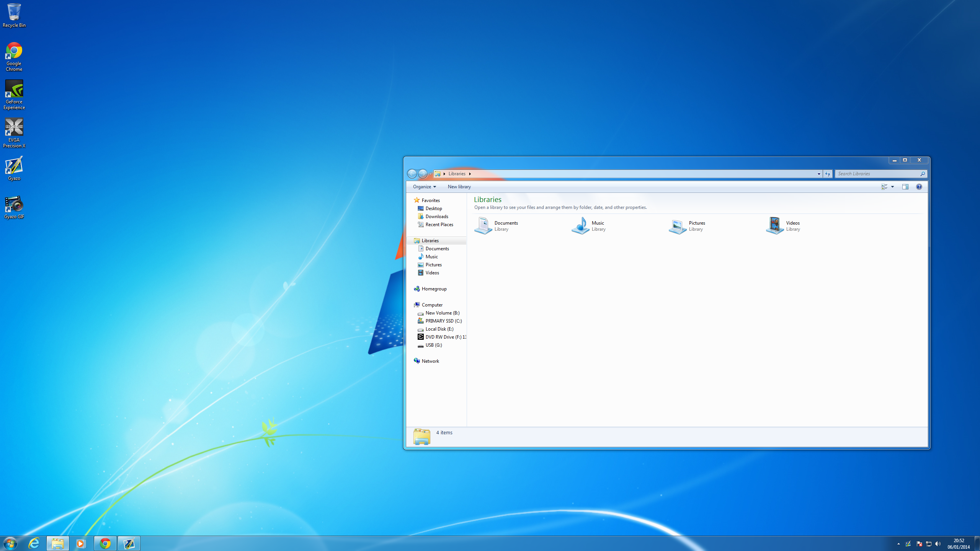Viewport: 980px width, 551px height.
Task: Open EVGA Precision X desktop shortcut
Action: [x=14, y=132]
